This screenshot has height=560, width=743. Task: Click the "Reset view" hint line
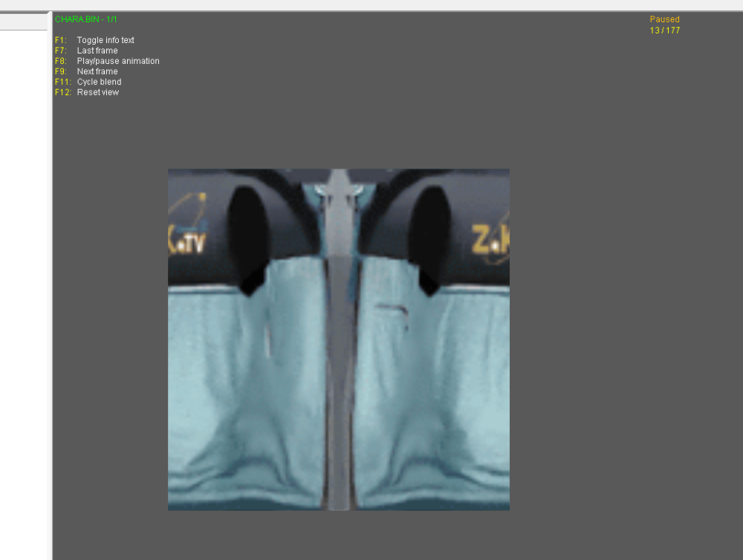pyautogui.click(x=87, y=92)
